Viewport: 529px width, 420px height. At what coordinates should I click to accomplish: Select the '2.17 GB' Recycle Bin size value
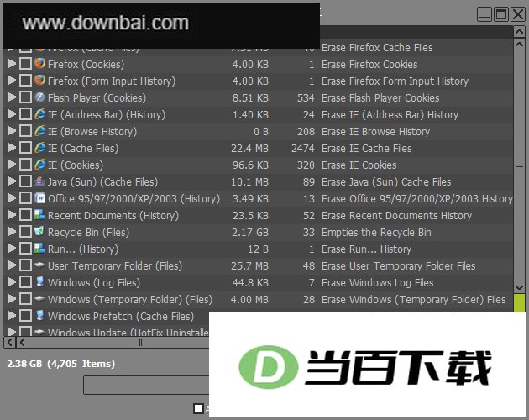coord(250,233)
